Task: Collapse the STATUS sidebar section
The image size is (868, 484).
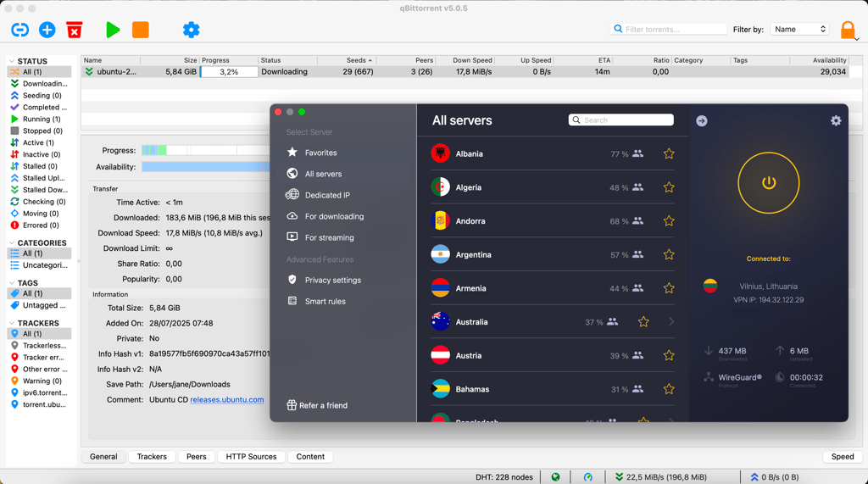Action: pyautogui.click(x=12, y=62)
